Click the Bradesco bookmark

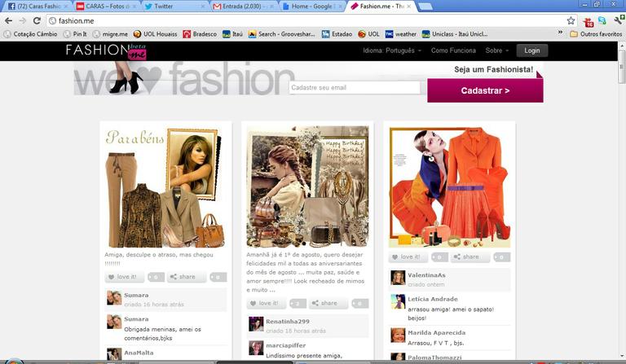click(x=200, y=34)
